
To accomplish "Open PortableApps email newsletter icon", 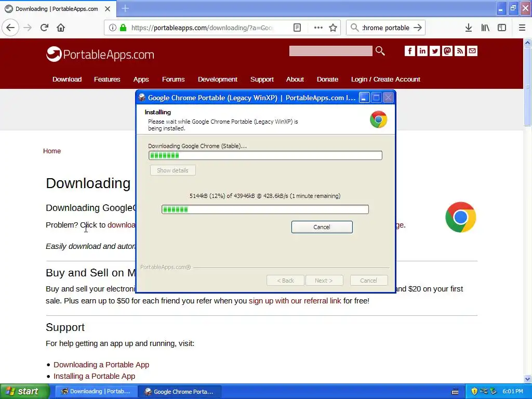I will coord(472,51).
